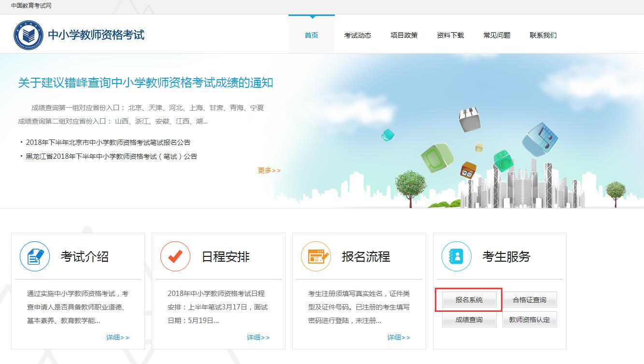Image resolution: width=644 pixels, height=364 pixels.
Task: Click the 考试介绍 notepad icon
Action: (35, 256)
